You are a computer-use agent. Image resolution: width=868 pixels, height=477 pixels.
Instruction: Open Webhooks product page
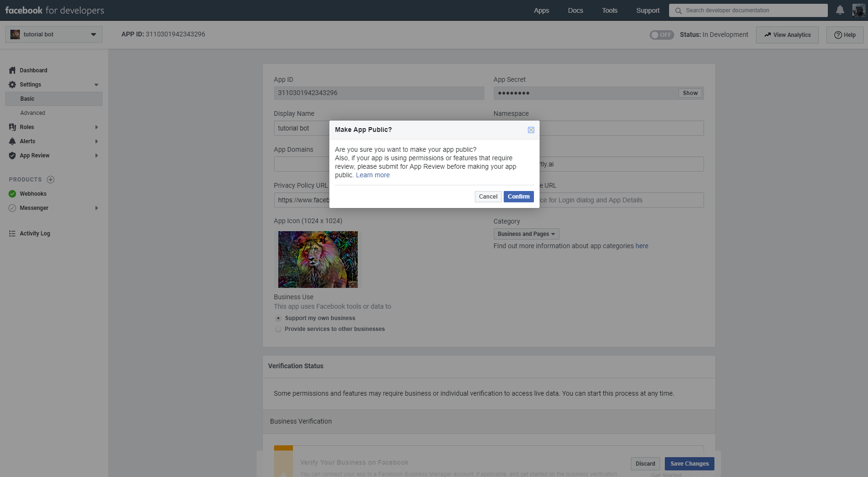[x=33, y=193]
